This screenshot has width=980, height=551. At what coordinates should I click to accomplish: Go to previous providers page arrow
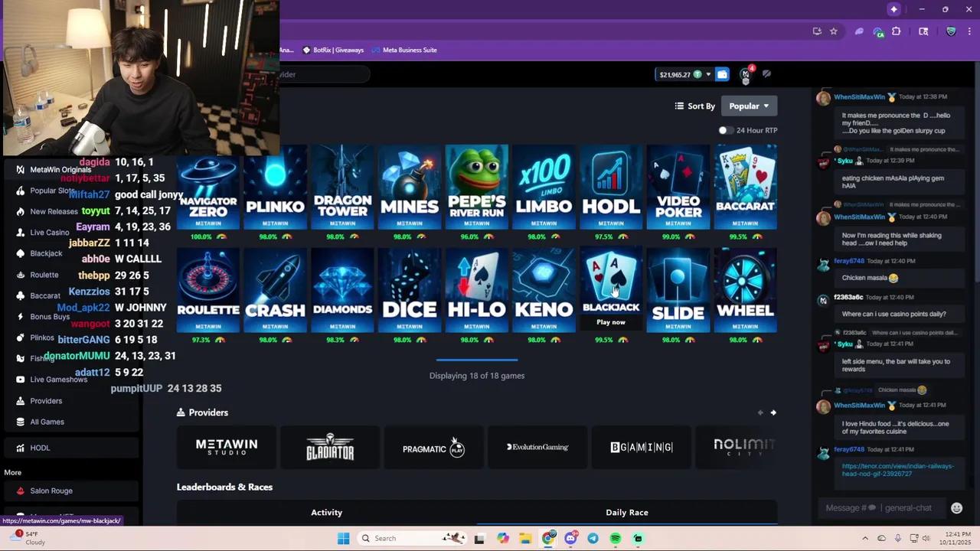[x=760, y=412]
